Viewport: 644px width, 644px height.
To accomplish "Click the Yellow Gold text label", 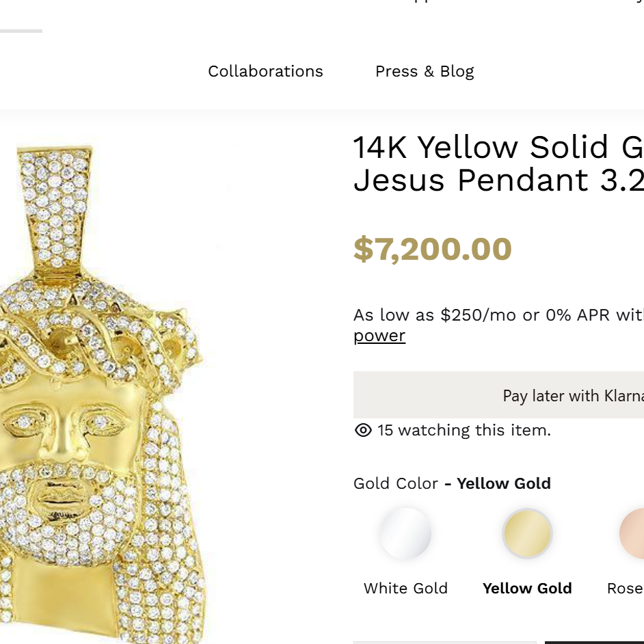I will 527,588.
